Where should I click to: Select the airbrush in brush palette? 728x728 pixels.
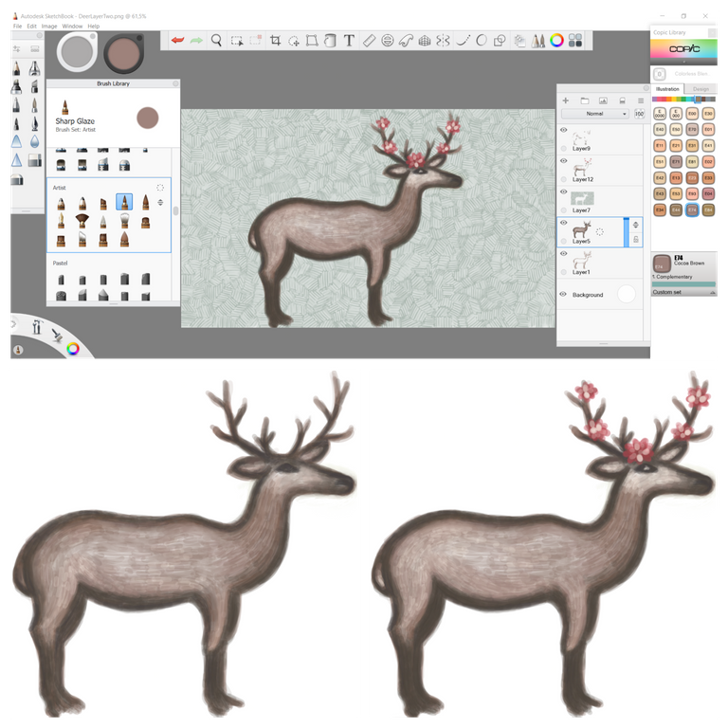pyautogui.click(x=34, y=68)
